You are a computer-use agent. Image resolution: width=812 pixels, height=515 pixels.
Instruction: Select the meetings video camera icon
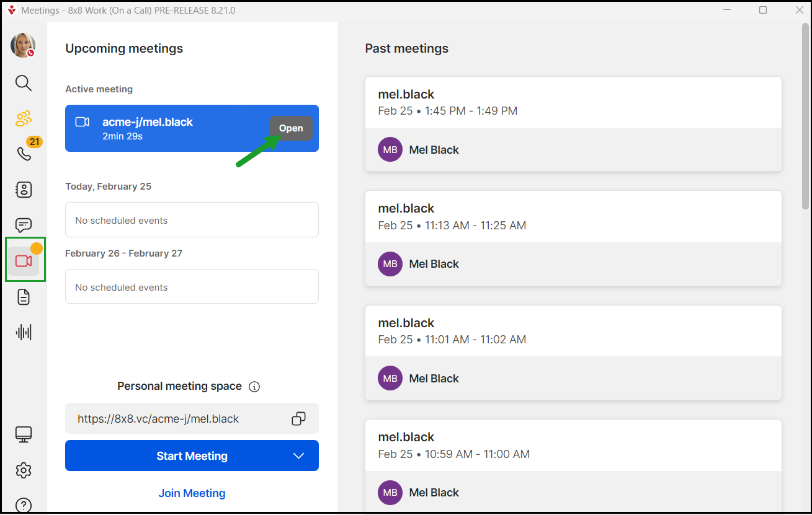tap(24, 261)
